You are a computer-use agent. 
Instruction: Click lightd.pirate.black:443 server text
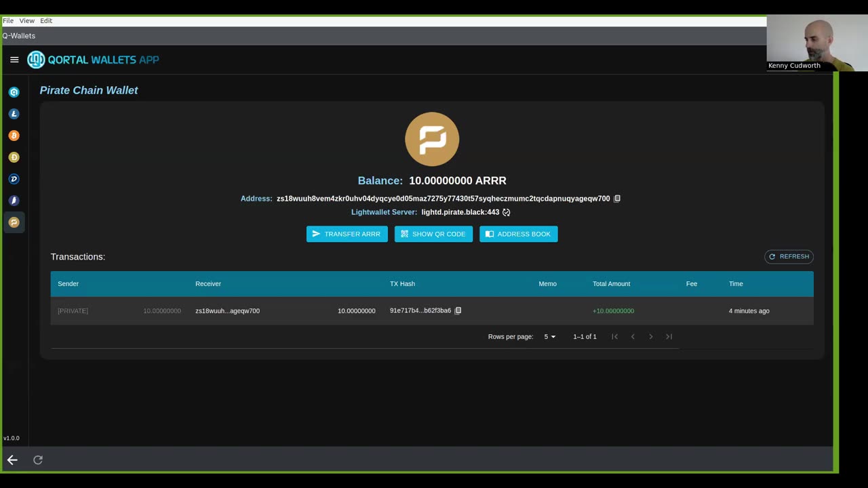click(460, 212)
